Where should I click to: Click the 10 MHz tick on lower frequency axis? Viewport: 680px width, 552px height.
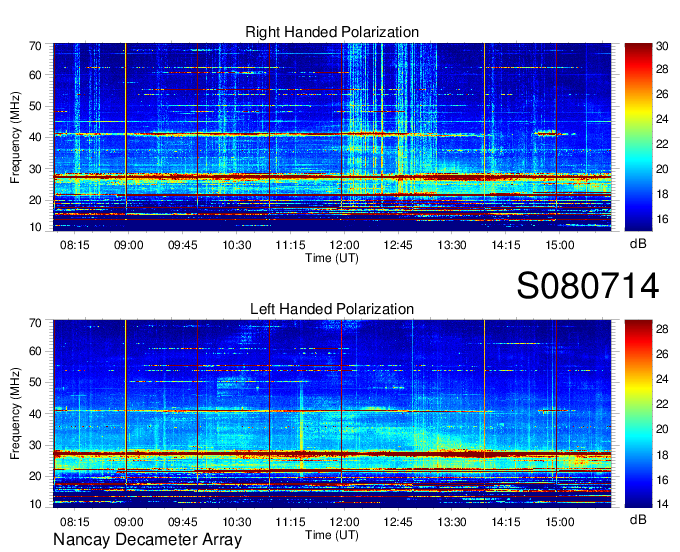[x=36, y=504]
